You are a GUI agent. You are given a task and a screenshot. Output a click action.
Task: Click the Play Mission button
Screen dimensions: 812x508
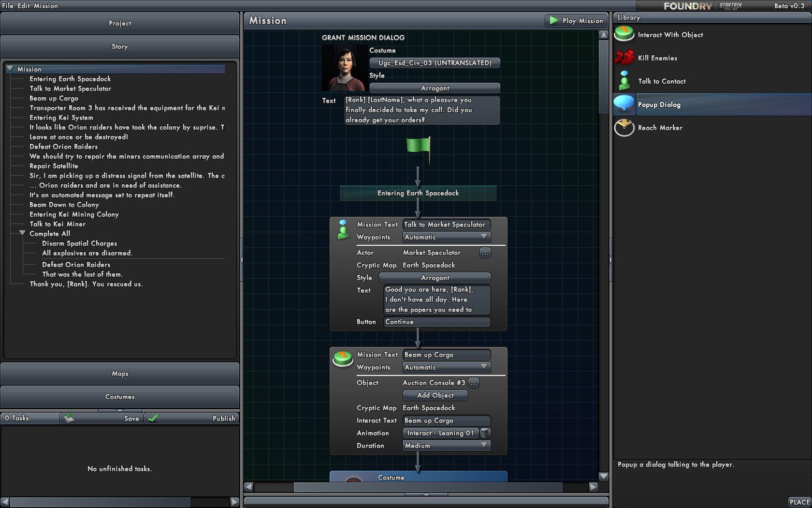tap(576, 20)
